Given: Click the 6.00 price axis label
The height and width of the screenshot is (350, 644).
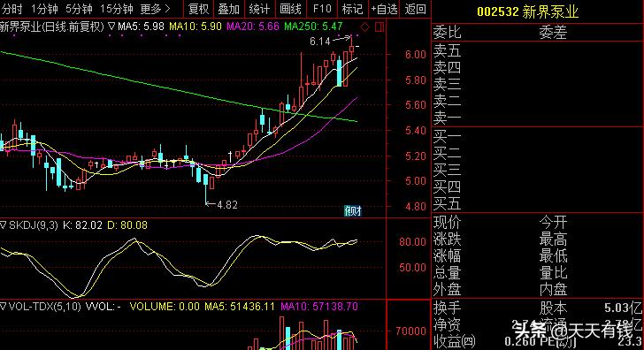Looking at the screenshot, I should coord(416,55).
